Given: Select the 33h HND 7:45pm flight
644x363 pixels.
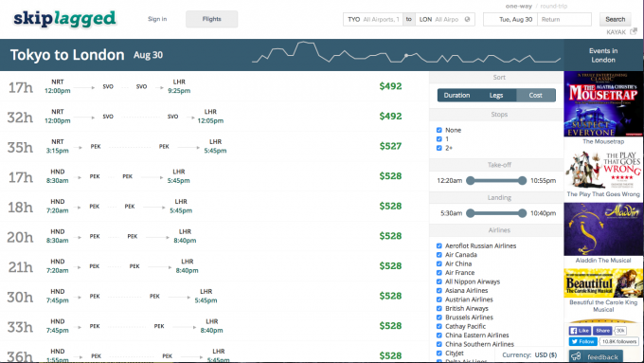Looking at the screenshot, I should pos(214,326).
